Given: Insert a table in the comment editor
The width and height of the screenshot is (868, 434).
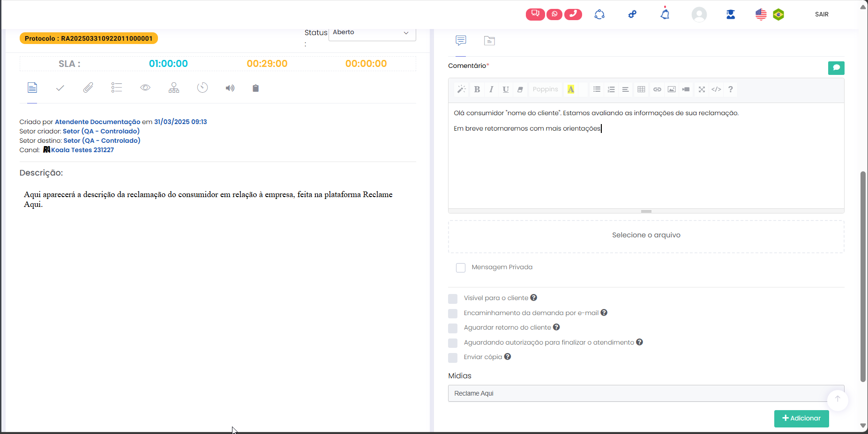Looking at the screenshot, I should pos(641,89).
